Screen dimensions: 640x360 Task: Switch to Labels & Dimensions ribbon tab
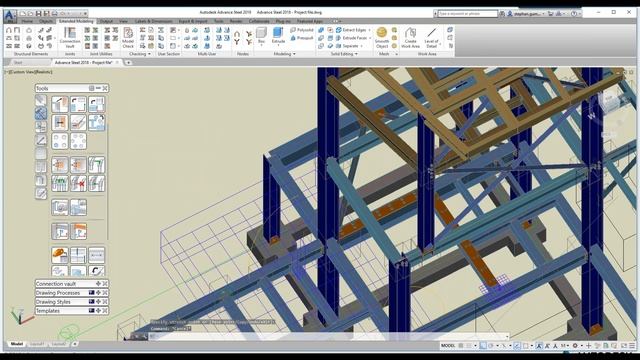(x=153, y=21)
